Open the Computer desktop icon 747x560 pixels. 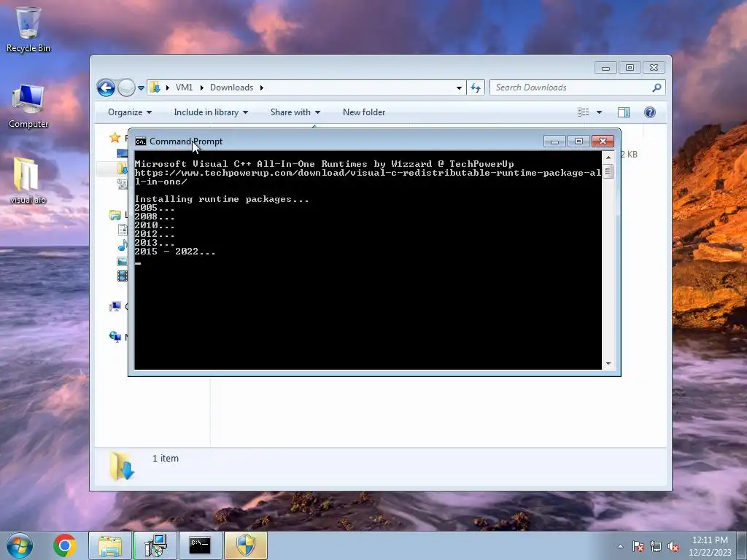pos(28,106)
